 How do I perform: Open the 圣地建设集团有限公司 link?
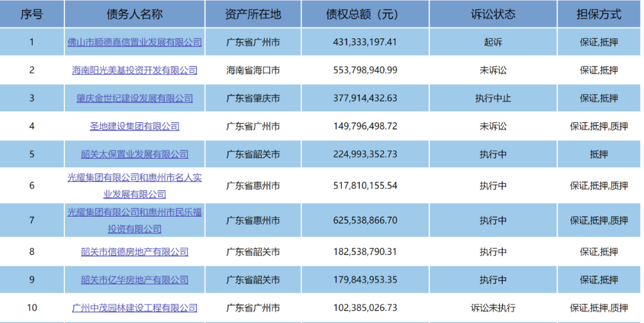click(x=134, y=127)
